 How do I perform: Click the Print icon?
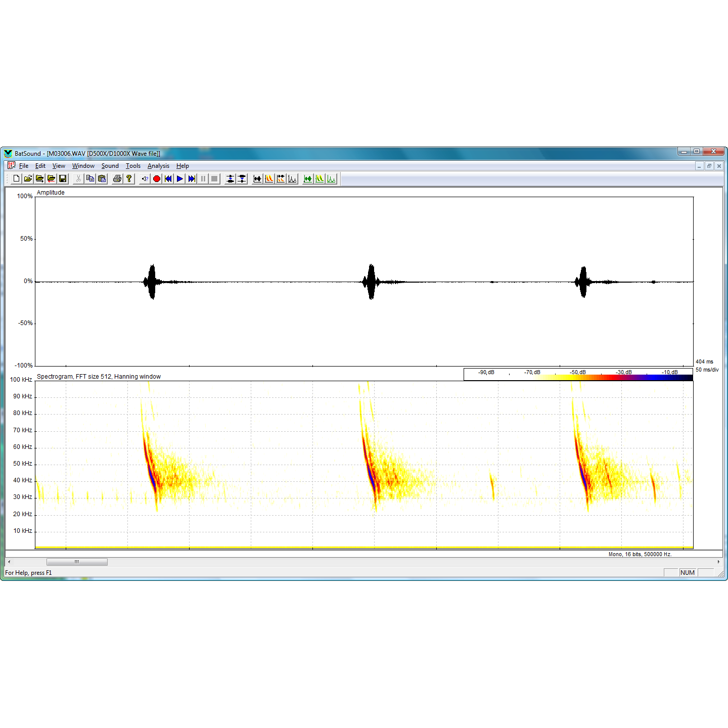[117, 178]
